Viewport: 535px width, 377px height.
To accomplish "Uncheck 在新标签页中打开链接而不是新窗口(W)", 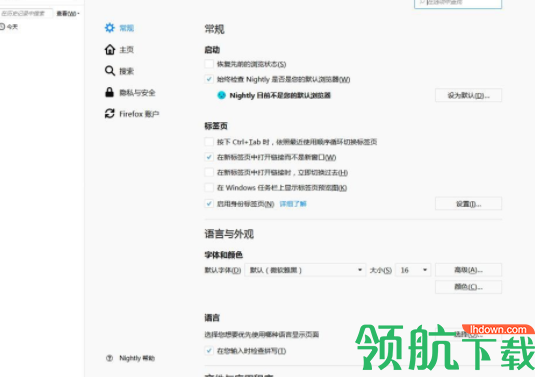I will click(x=209, y=157).
